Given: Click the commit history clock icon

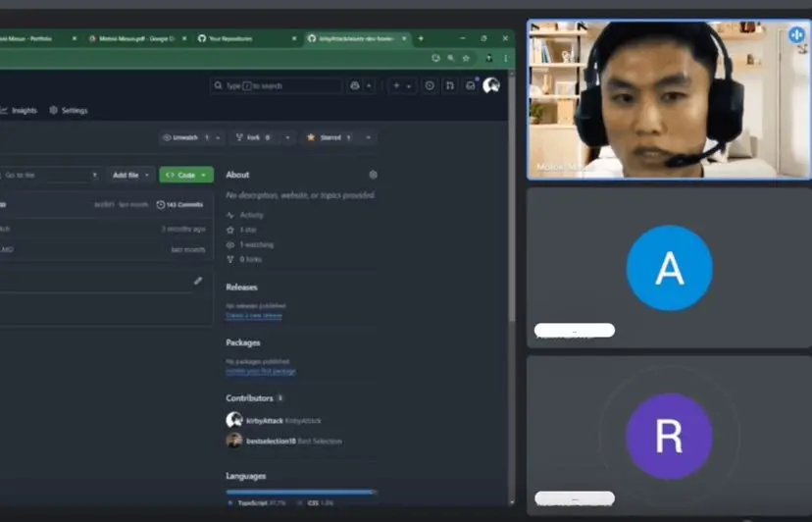Looking at the screenshot, I should coord(161,205).
